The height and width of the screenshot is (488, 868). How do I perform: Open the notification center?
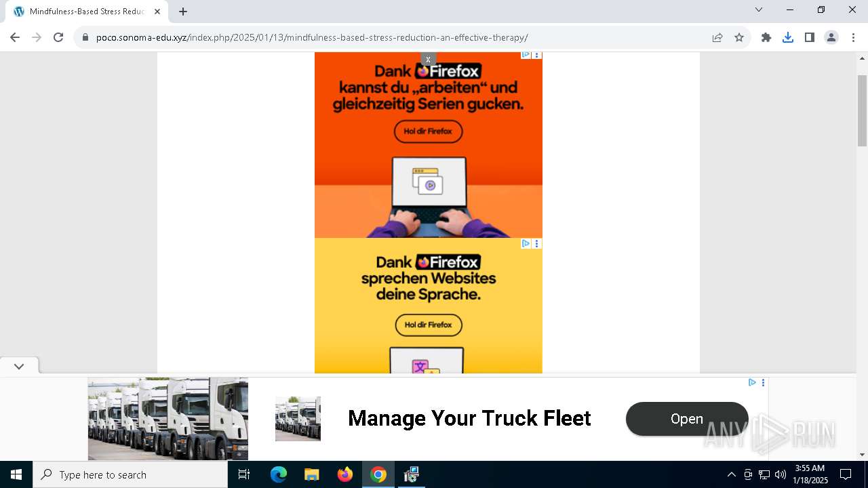pyautogui.click(x=846, y=474)
